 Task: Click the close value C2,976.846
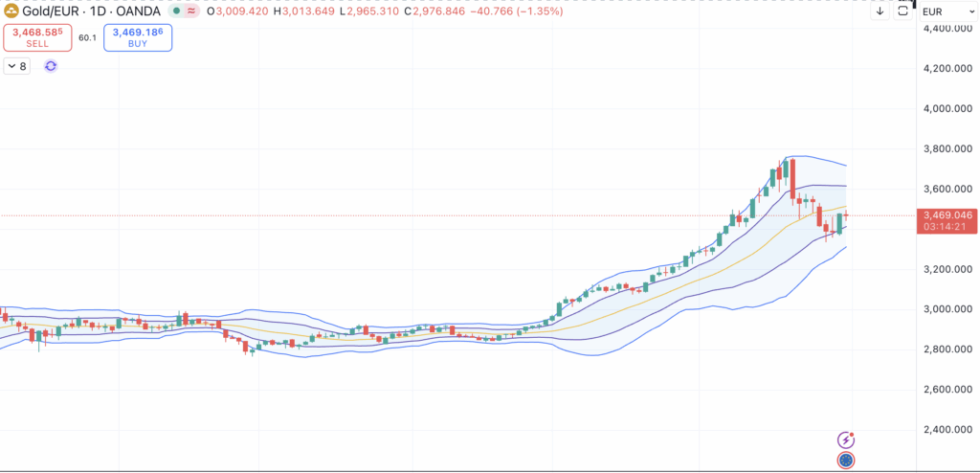[x=434, y=11]
